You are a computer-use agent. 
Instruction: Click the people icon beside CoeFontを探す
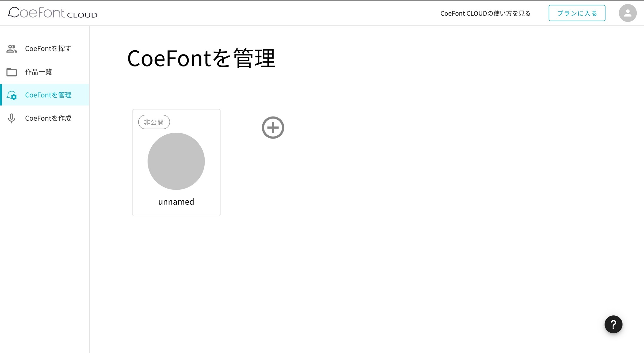(x=11, y=49)
